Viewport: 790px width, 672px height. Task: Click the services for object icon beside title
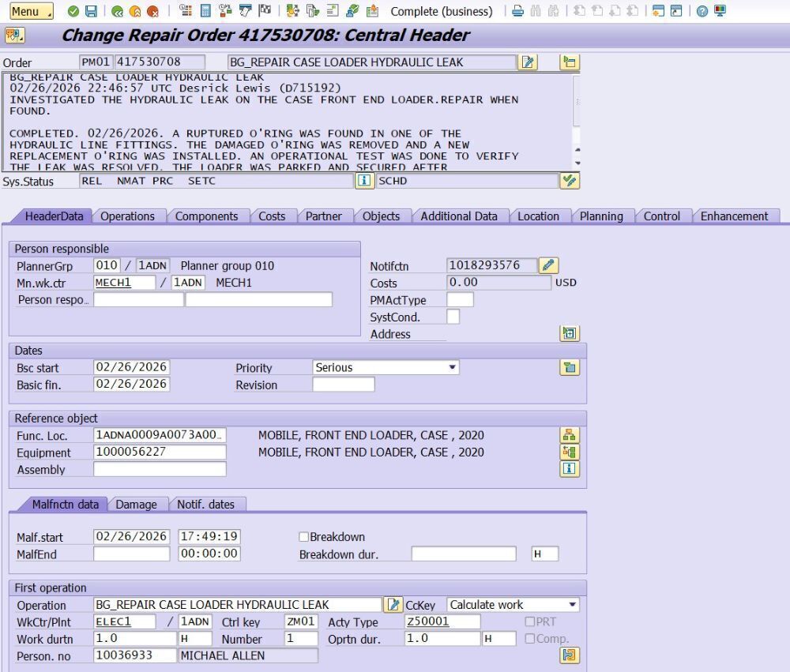(14, 36)
